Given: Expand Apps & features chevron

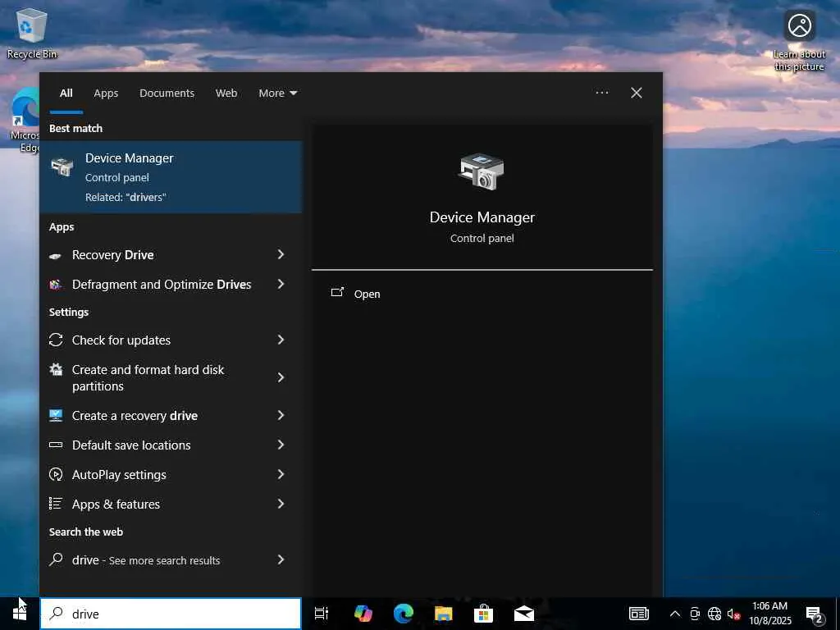Looking at the screenshot, I should point(281,504).
